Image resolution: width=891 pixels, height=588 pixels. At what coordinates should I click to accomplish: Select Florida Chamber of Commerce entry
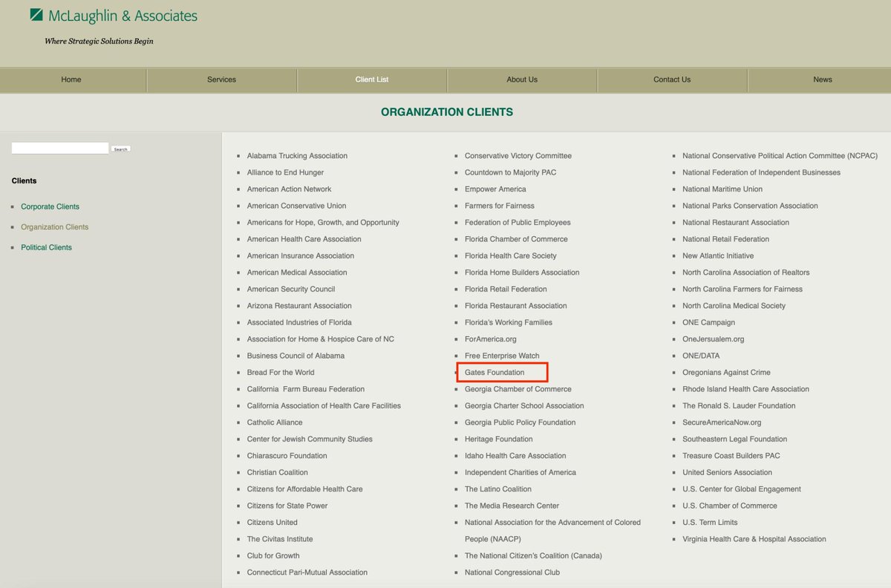click(516, 239)
